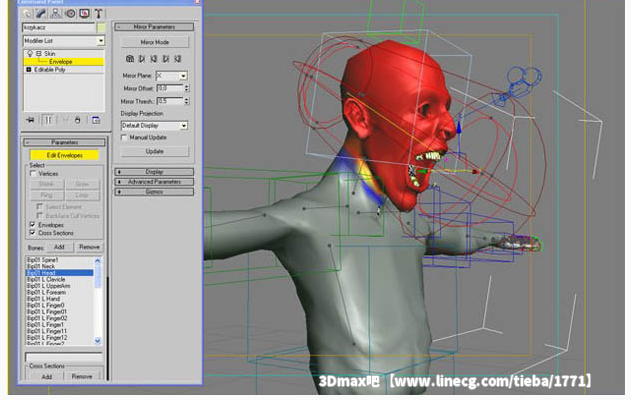Viewport: 631px width, 400px height.
Task: Click the Mirror Mode button
Action: coord(154,43)
